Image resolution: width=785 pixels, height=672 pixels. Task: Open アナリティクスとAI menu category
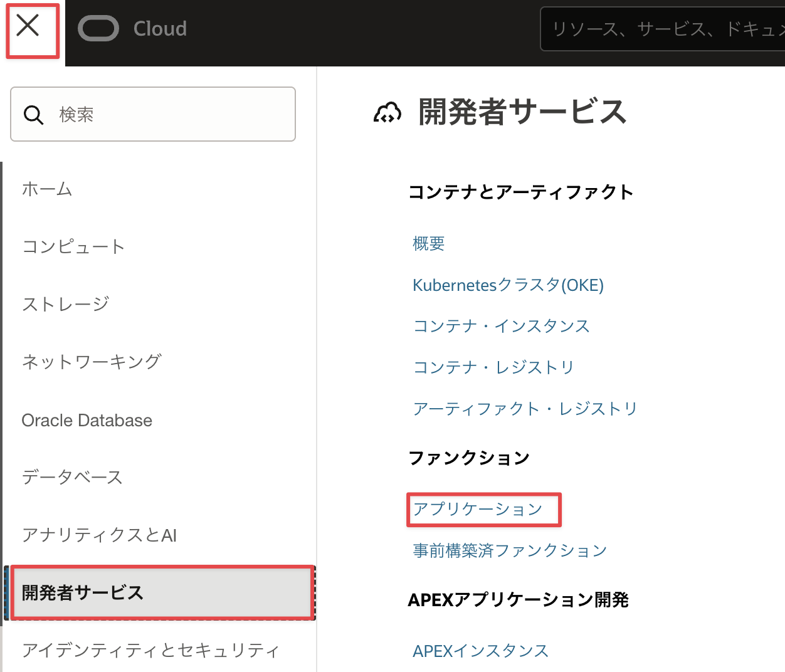99,535
